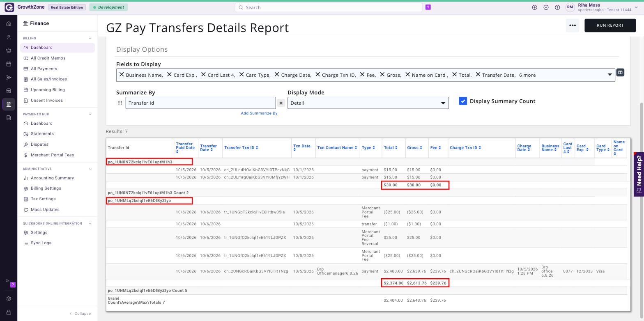
Task: Open the reports document icon in rail
Action: pos(9,118)
